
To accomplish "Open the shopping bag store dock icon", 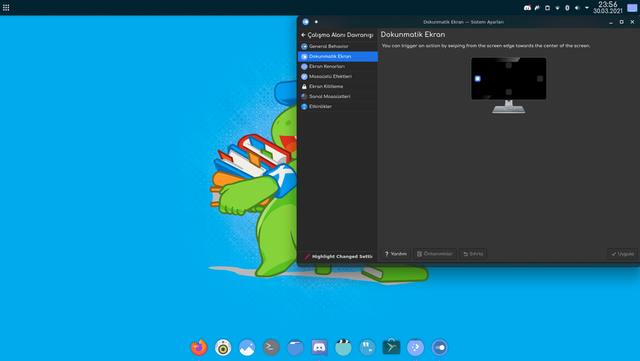I will (x=391, y=348).
